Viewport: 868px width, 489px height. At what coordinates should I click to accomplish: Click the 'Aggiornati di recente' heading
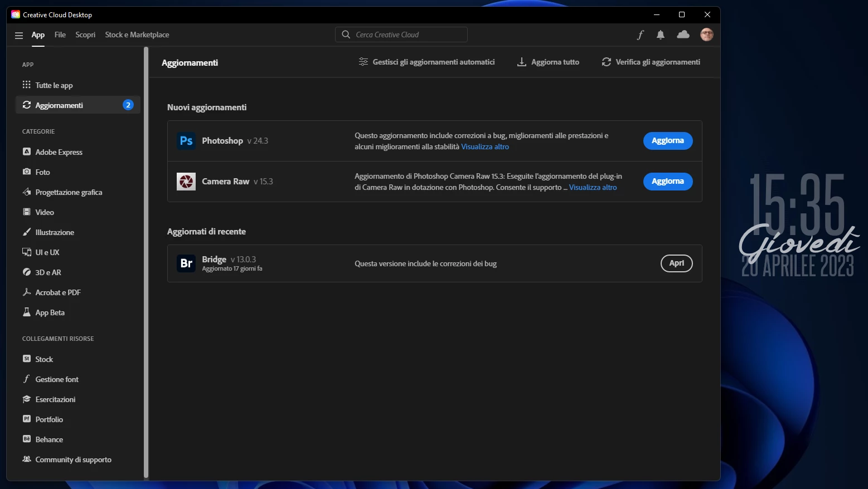coord(206,232)
